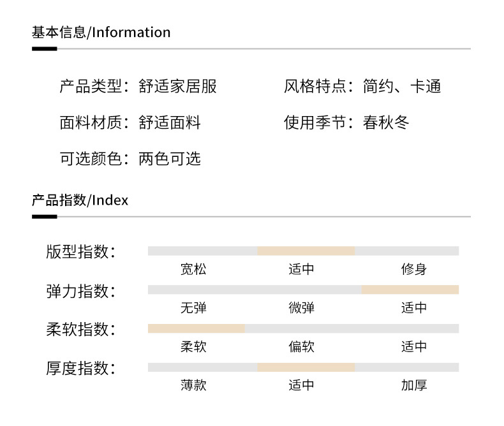Select the 产品类型 舒适家居服 text
504x426 pixels.
pyautogui.click(x=138, y=86)
